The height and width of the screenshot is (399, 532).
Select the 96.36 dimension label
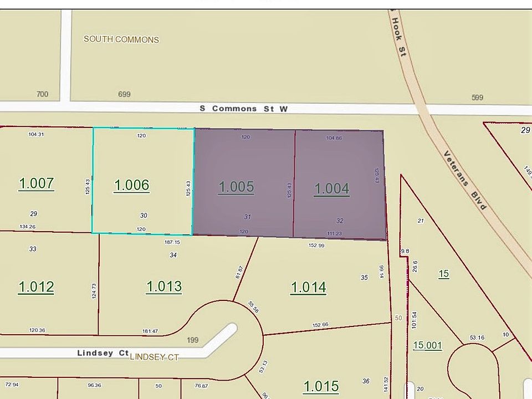(94, 385)
